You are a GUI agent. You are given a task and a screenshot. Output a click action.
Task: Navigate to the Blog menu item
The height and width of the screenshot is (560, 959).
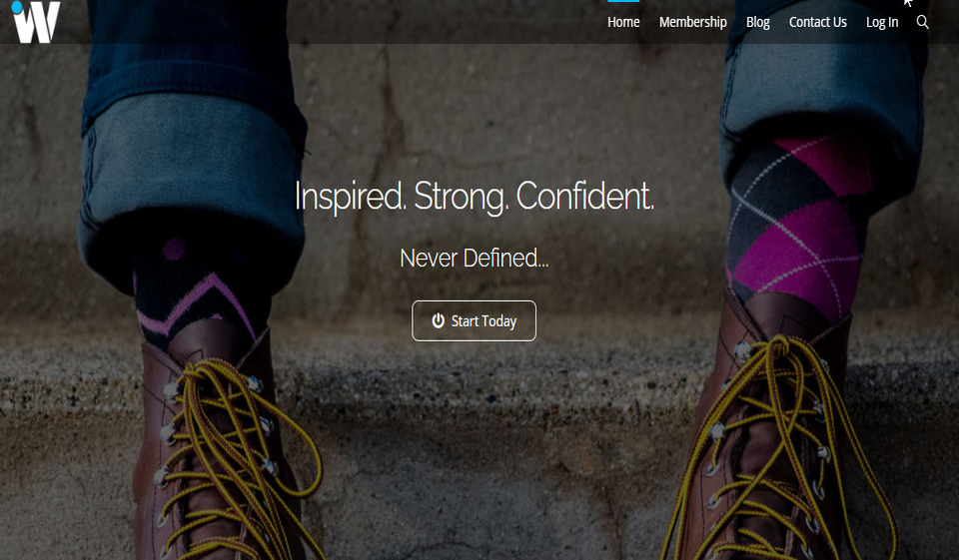[x=758, y=23]
